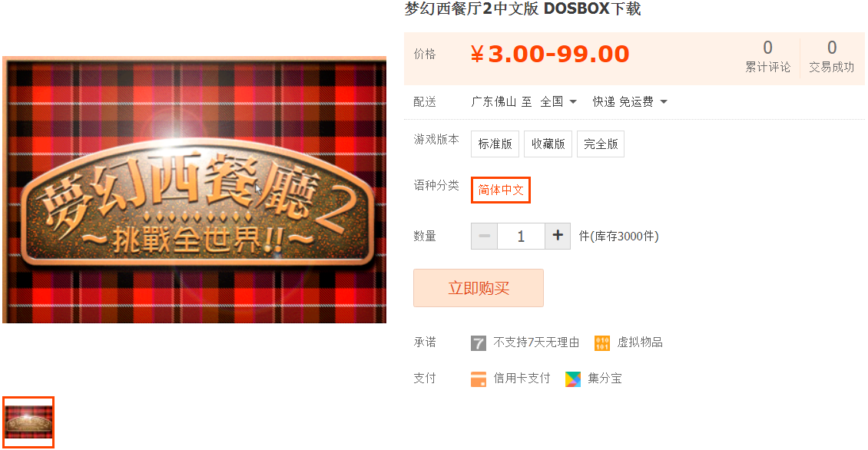This screenshot has width=868, height=450.
Task: Select the 完全版 game version
Action: [601, 144]
